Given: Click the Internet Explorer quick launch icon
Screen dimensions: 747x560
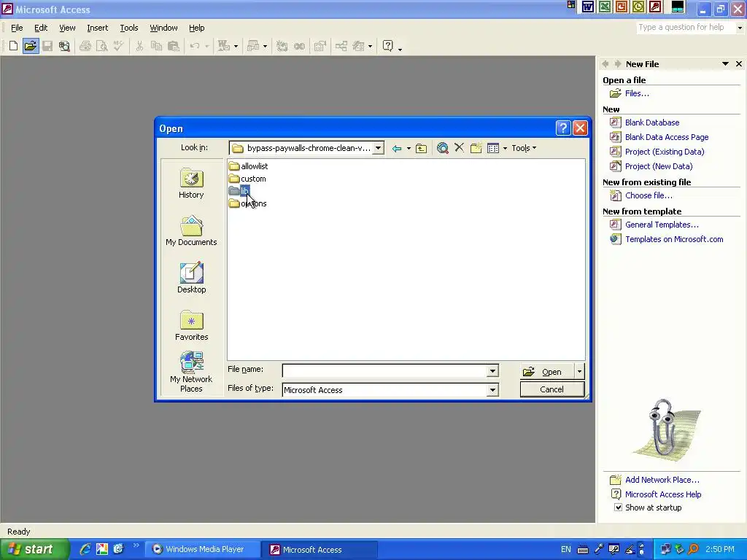Looking at the screenshot, I should (x=85, y=550).
